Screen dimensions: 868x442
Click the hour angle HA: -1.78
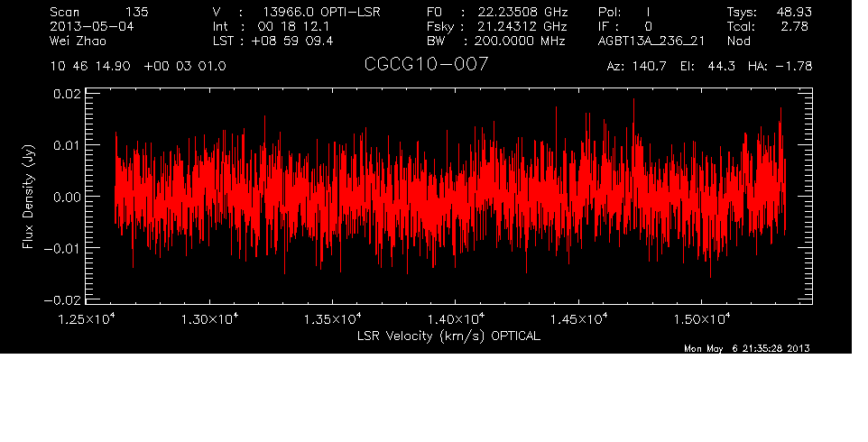coord(780,67)
